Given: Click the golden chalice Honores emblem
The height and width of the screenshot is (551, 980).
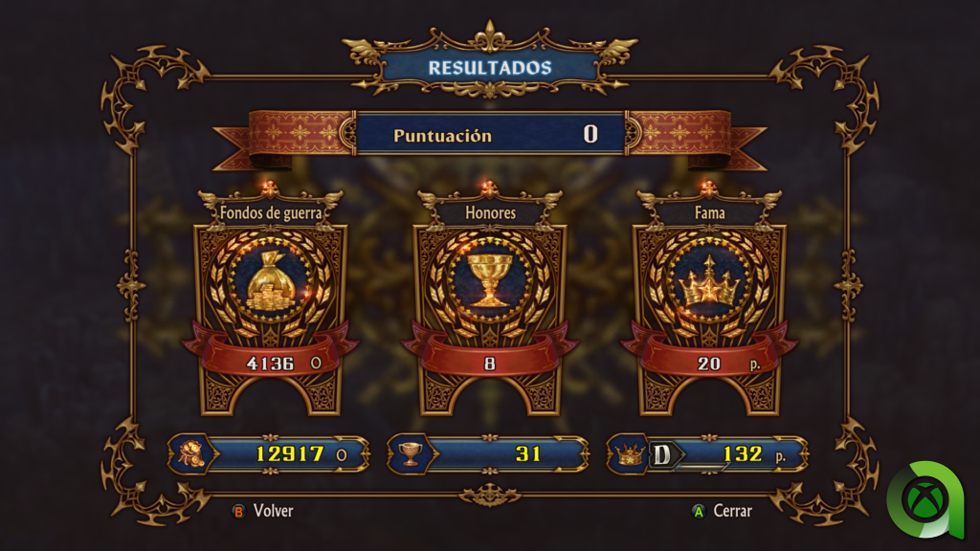Looking at the screenshot, I should [x=490, y=280].
